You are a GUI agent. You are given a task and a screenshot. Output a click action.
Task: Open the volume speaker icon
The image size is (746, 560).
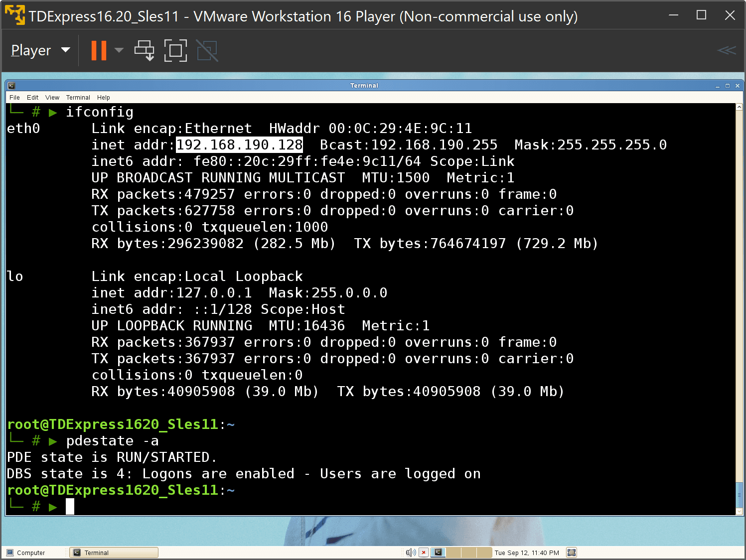point(411,553)
